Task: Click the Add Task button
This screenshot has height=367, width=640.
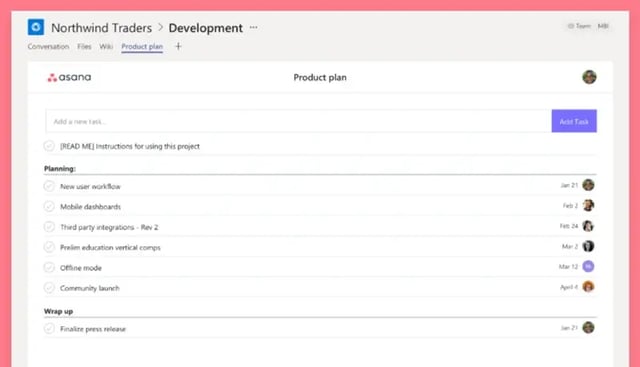Action: click(x=574, y=121)
